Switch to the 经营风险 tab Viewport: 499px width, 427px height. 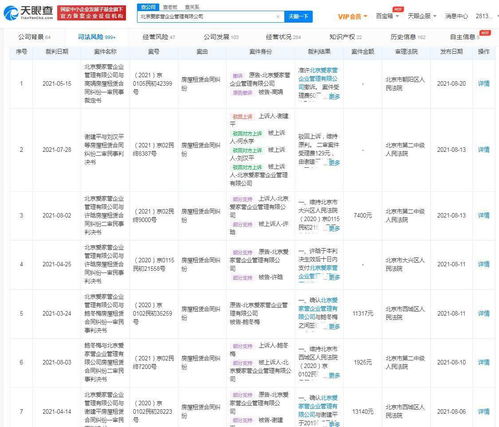(158, 37)
